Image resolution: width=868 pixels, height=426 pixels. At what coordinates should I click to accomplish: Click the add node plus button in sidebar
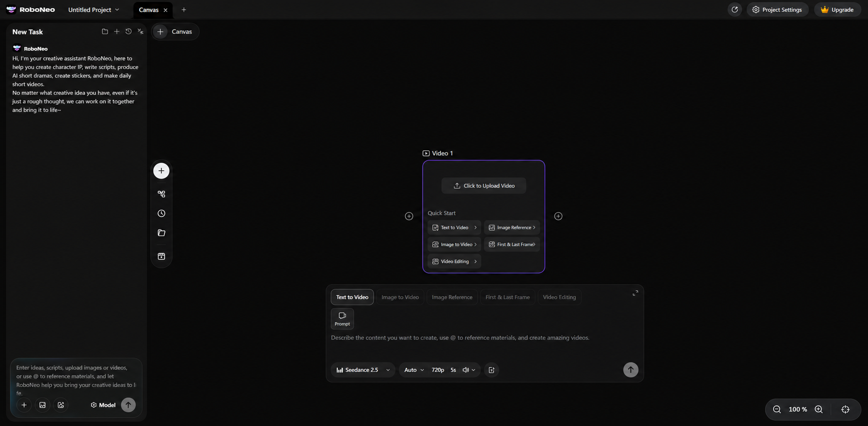click(161, 171)
